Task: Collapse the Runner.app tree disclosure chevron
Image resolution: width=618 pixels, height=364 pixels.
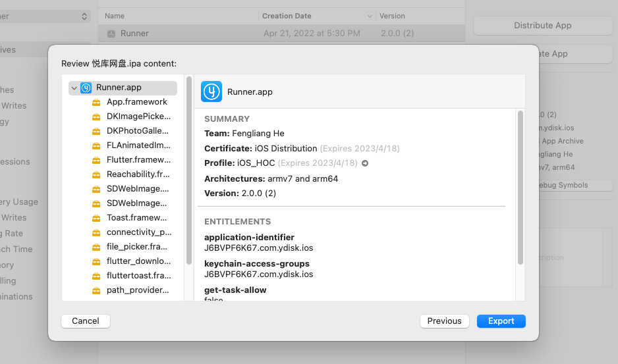Action: pyautogui.click(x=74, y=88)
